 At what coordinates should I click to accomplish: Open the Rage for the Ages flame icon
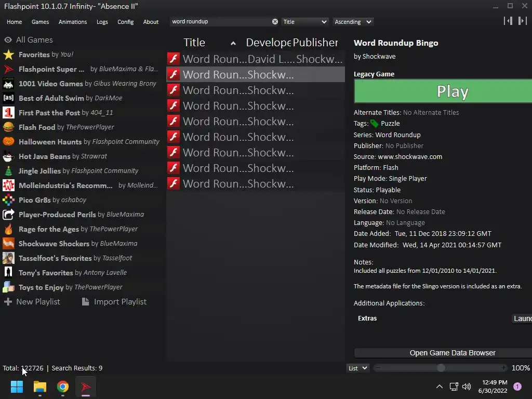pyautogui.click(x=8, y=229)
